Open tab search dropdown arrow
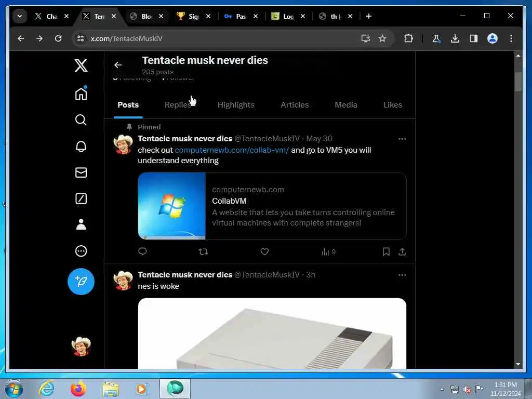Screen dimensions: 532x399 (20, 16)
